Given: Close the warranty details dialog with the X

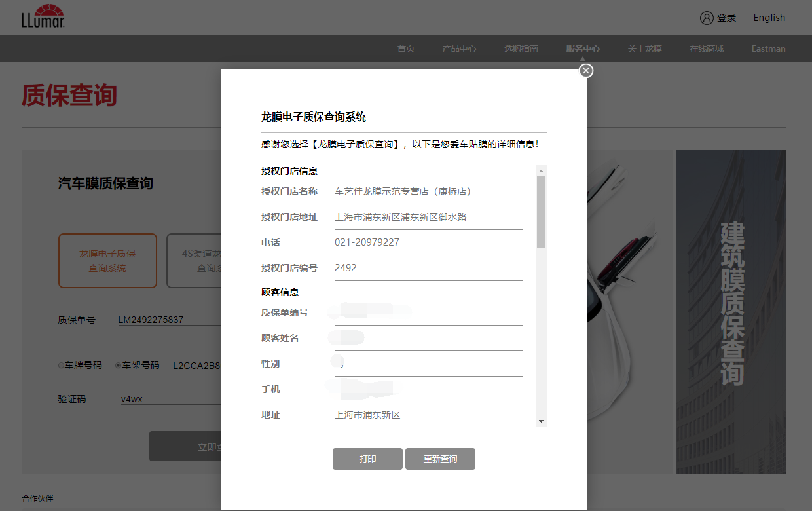Looking at the screenshot, I should point(585,70).
